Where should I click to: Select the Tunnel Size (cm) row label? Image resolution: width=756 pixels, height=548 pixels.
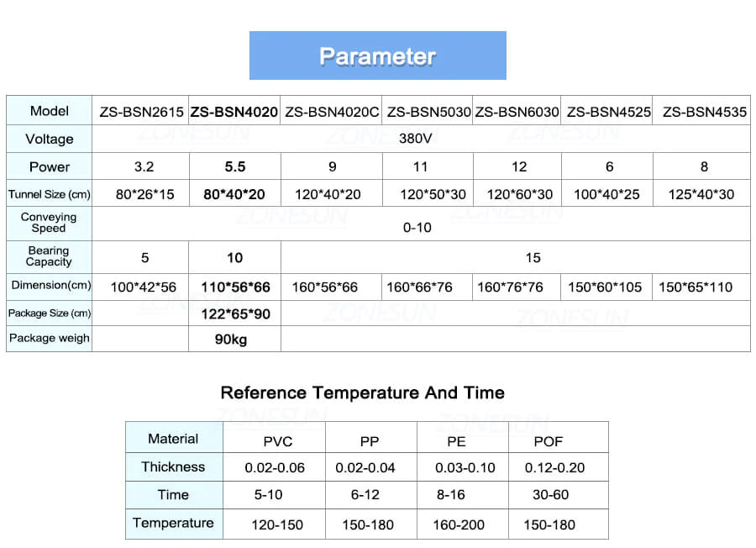click(x=49, y=194)
